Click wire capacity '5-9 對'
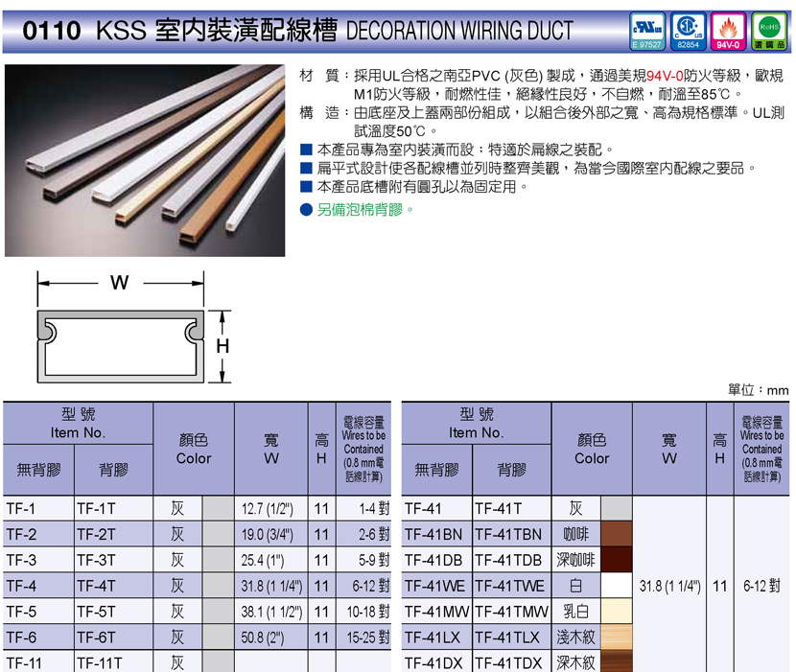Image resolution: width=796 pixels, height=672 pixels. [x=374, y=560]
